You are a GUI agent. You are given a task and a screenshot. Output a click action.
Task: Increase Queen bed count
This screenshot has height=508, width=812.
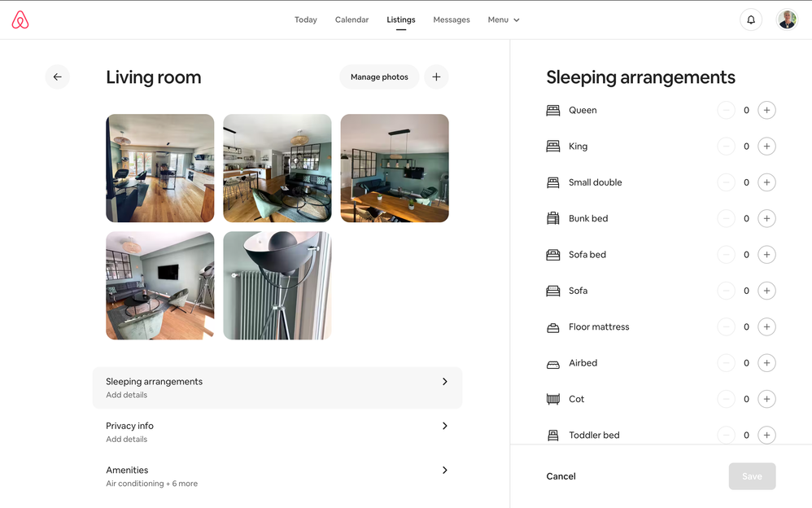[766, 111]
